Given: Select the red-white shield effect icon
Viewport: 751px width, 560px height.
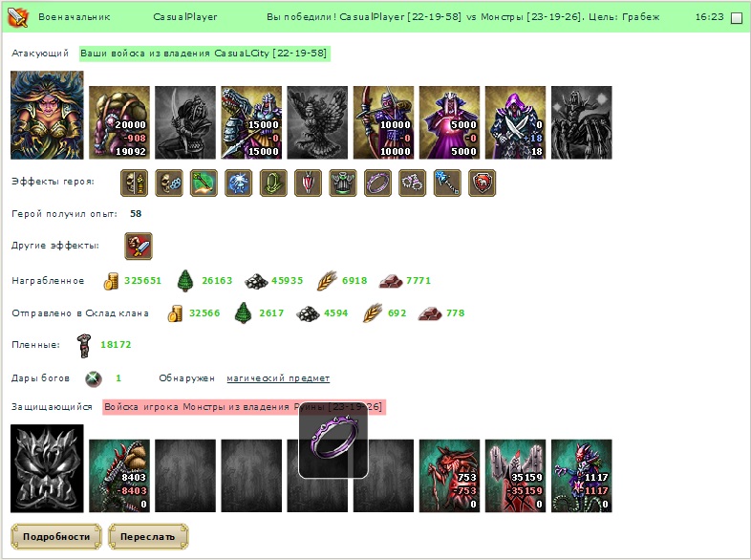Looking at the screenshot, I should click(308, 183).
